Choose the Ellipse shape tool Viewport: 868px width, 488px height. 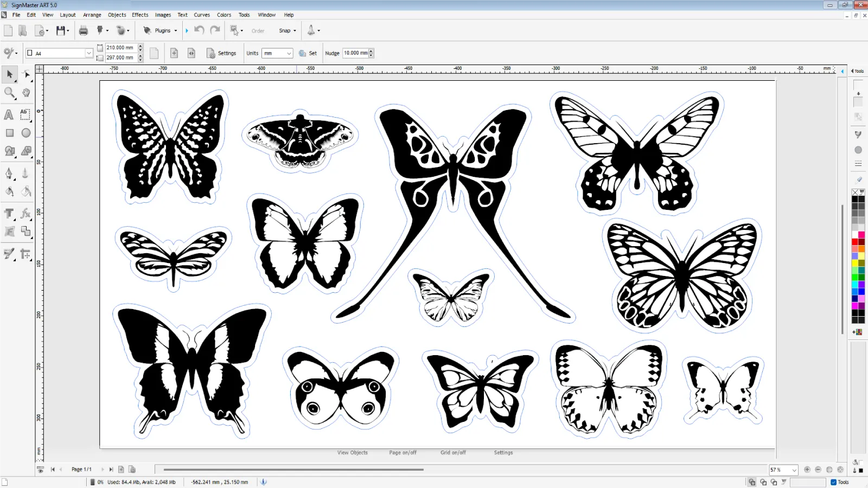(x=25, y=133)
